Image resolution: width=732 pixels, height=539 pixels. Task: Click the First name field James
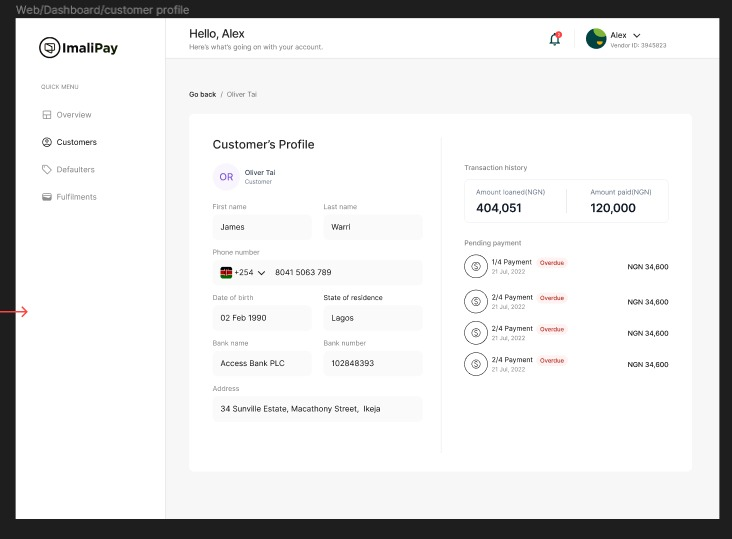click(262, 227)
